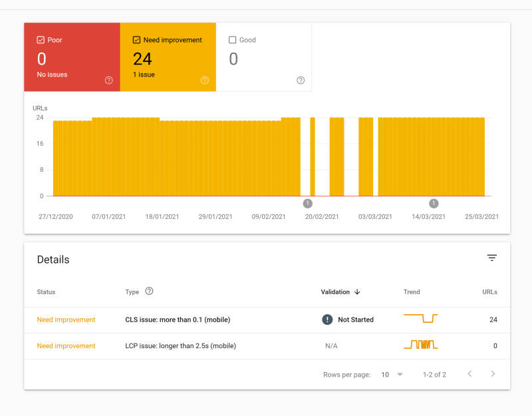The image size is (532, 416).
Task: Sort rows by the Validation column
Action: point(340,292)
